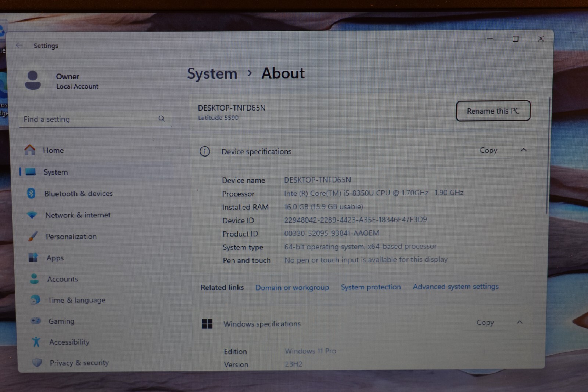Open Advanced system settings link
588x392 pixels.
[x=456, y=287]
